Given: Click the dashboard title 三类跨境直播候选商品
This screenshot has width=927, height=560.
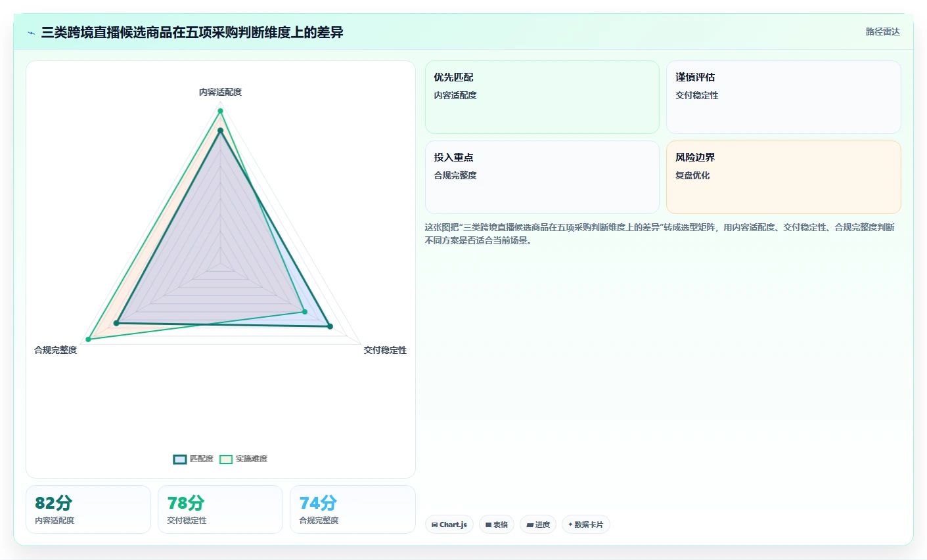Looking at the screenshot, I should (x=192, y=33).
